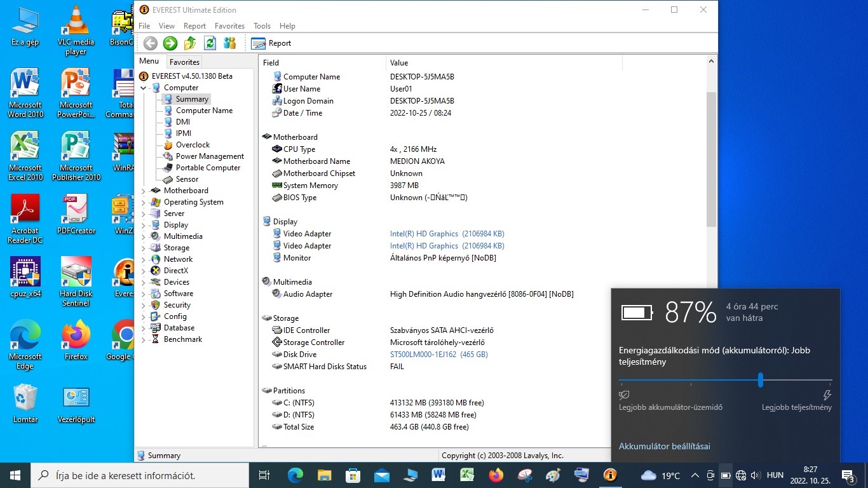Click the Windows Start button
This screenshot has height=488, width=868.
click(x=15, y=475)
